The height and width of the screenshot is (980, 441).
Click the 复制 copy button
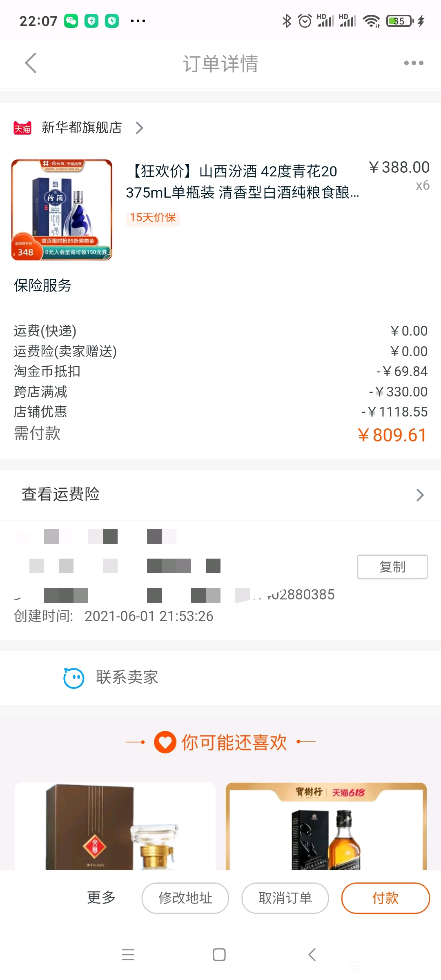[392, 567]
